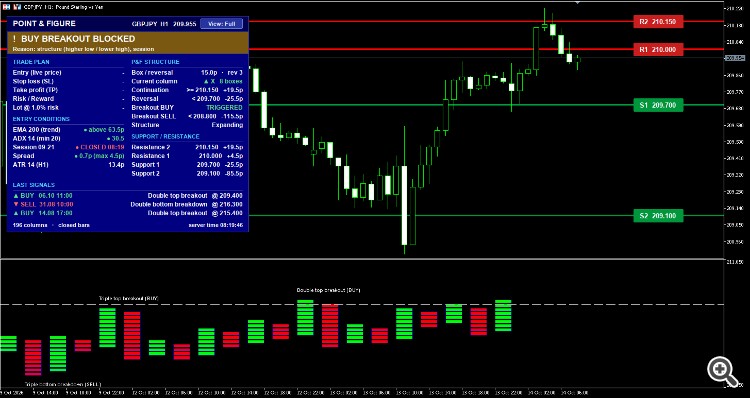Screen dimensions: 750x398
Task: Click the Current column X boxes row
Action: click(187, 81)
